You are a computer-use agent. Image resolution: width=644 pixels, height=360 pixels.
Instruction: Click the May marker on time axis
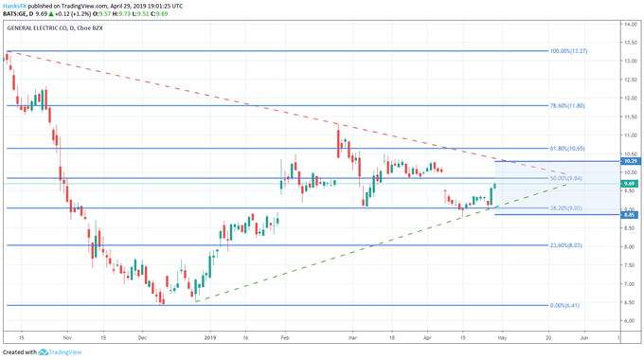click(x=502, y=338)
